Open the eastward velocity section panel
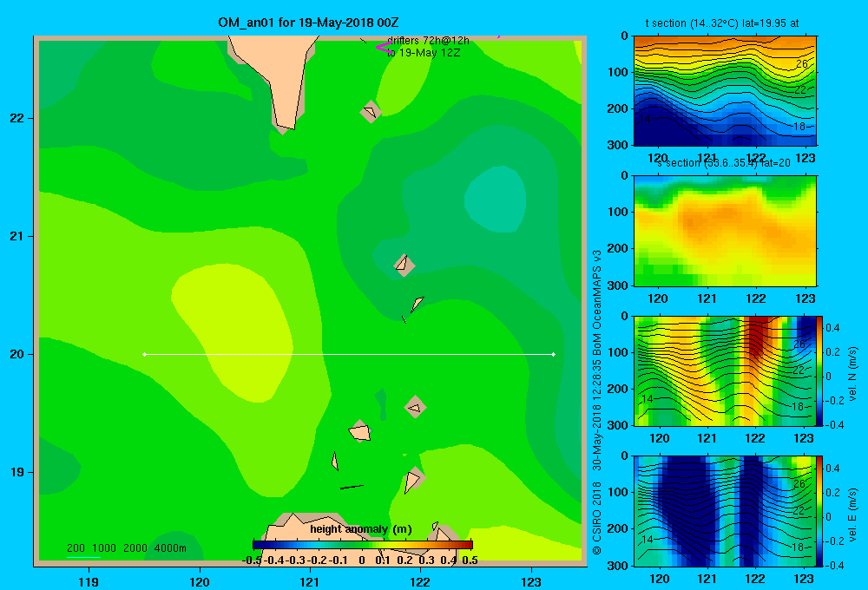This screenshot has height=590, width=868. click(x=725, y=511)
